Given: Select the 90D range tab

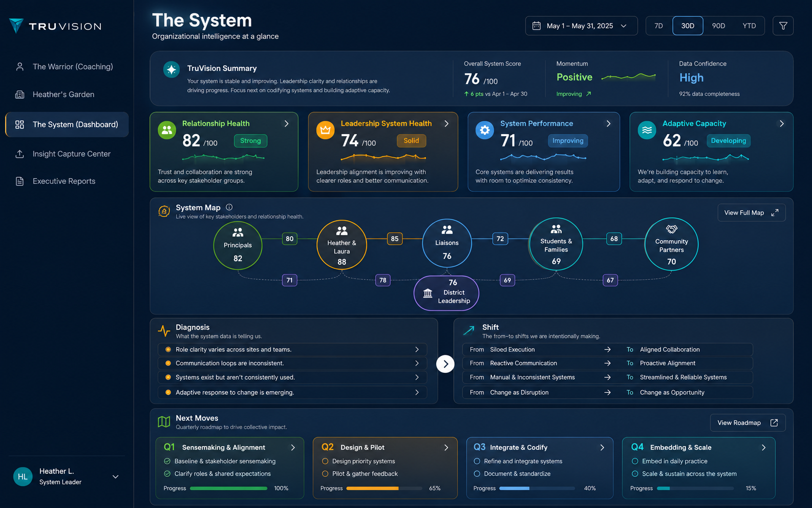Looking at the screenshot, I should [718, 26].
